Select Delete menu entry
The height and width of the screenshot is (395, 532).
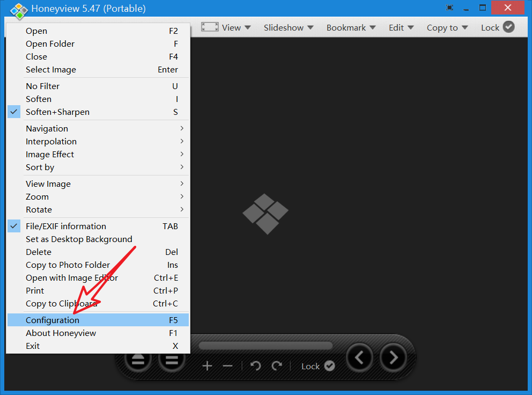pyautogui.click(x=98, y=252)
